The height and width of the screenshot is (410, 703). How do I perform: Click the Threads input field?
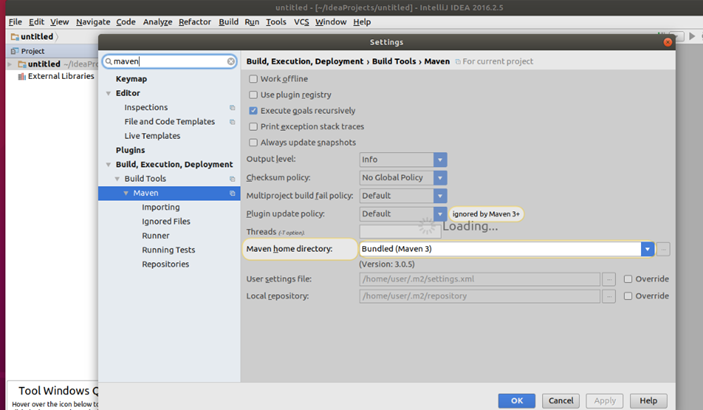(x=400, y=232)
